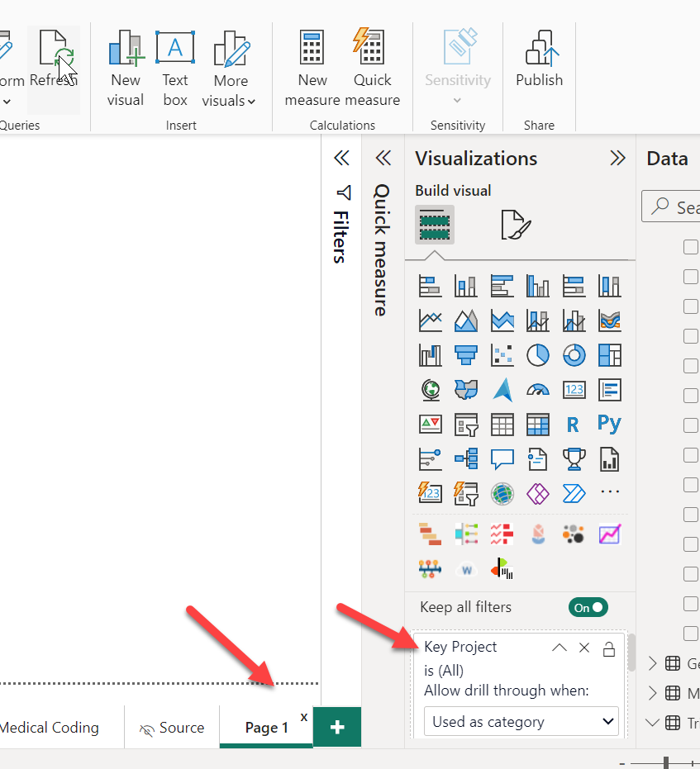Open Quick measure from ribbon
Viewport: 700px width, 769px height.
[x=372, y=69]
